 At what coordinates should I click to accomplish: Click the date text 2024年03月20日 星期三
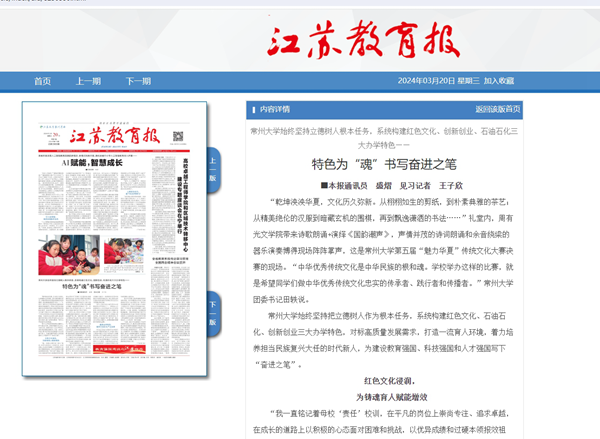pos(439,81)
